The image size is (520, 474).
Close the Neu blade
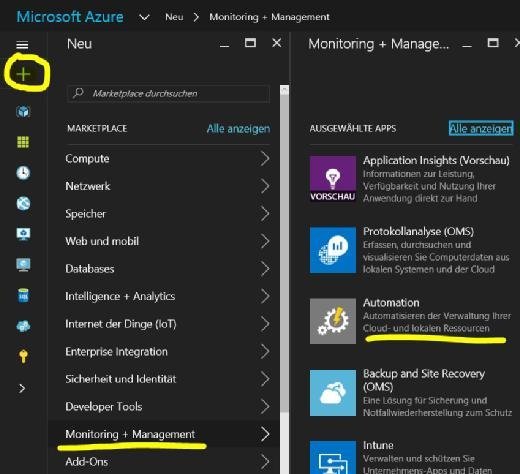[277, 43]
